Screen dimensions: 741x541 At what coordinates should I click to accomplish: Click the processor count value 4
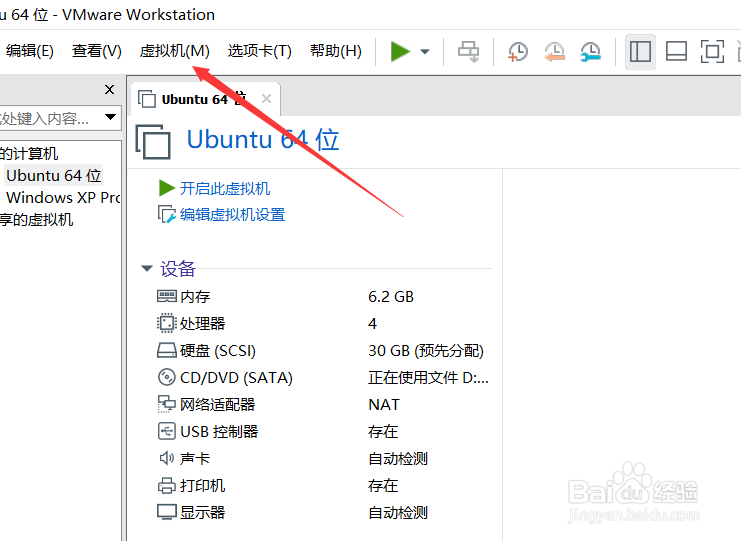pos(372,324)
